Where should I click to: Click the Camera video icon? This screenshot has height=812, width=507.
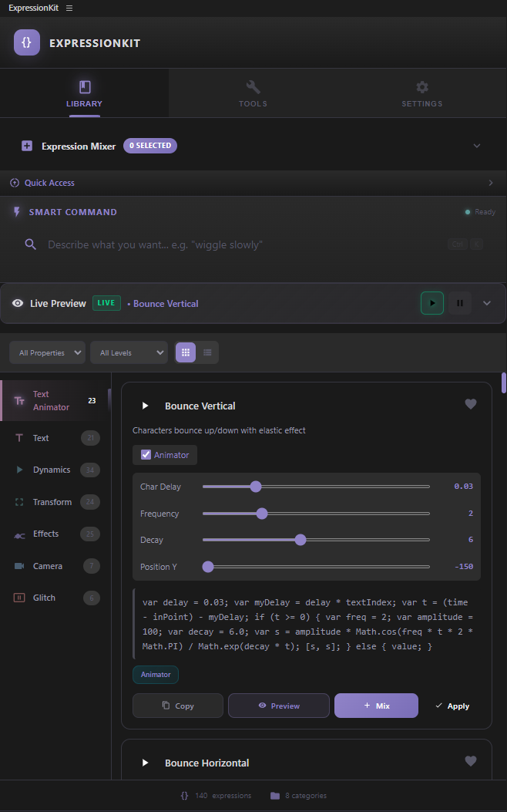point(19,566)
